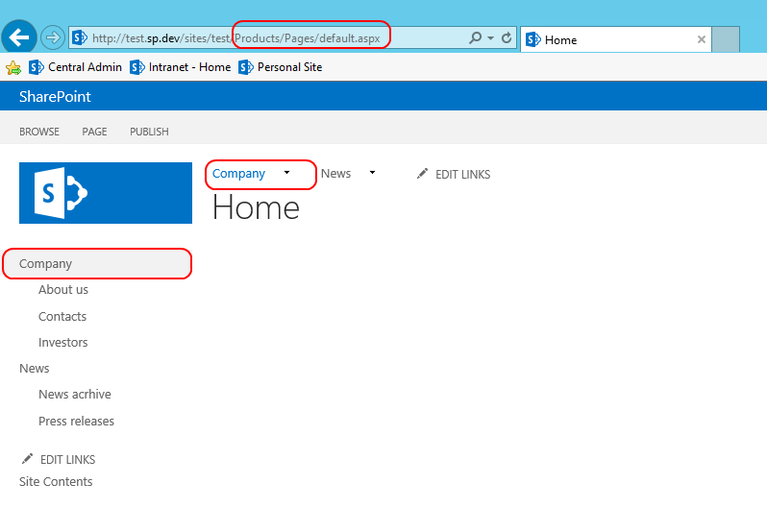Click the top navigation edit pencil icon
This screenshot has height=532, width=767.
(422, 174)
